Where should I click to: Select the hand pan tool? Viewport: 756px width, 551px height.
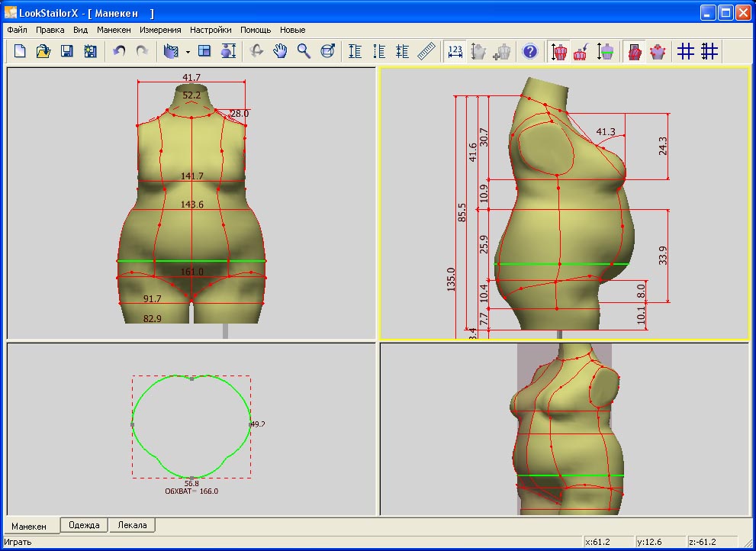click(x=280, y=50)
